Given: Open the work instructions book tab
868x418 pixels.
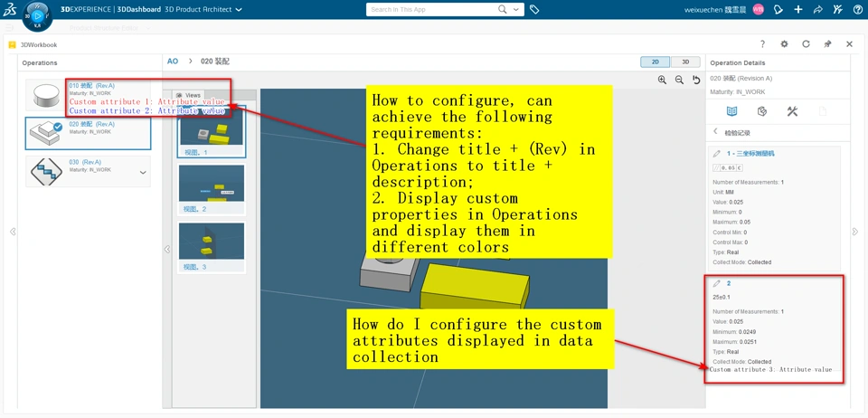Looking at the screenshot, I should [x=731, y=111].
